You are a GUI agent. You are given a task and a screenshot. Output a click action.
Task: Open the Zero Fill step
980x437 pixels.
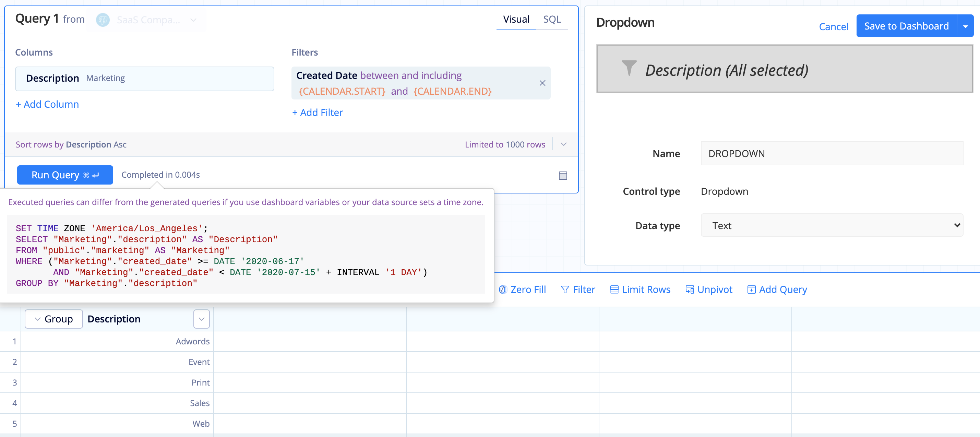coord(522,290)
